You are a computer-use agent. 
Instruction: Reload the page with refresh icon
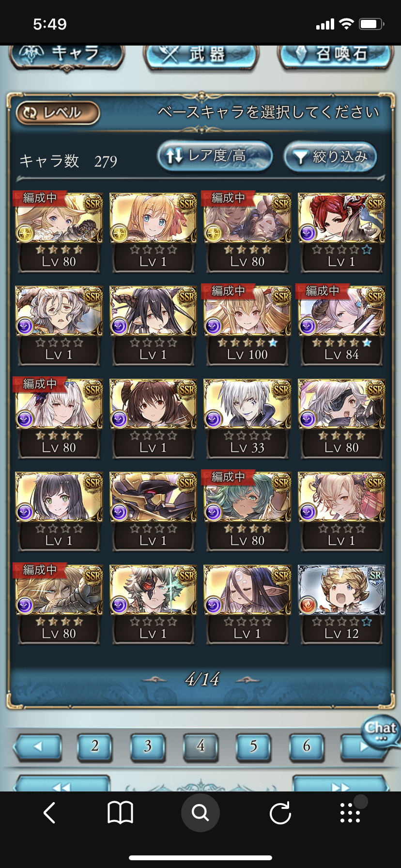coord(280,812)
